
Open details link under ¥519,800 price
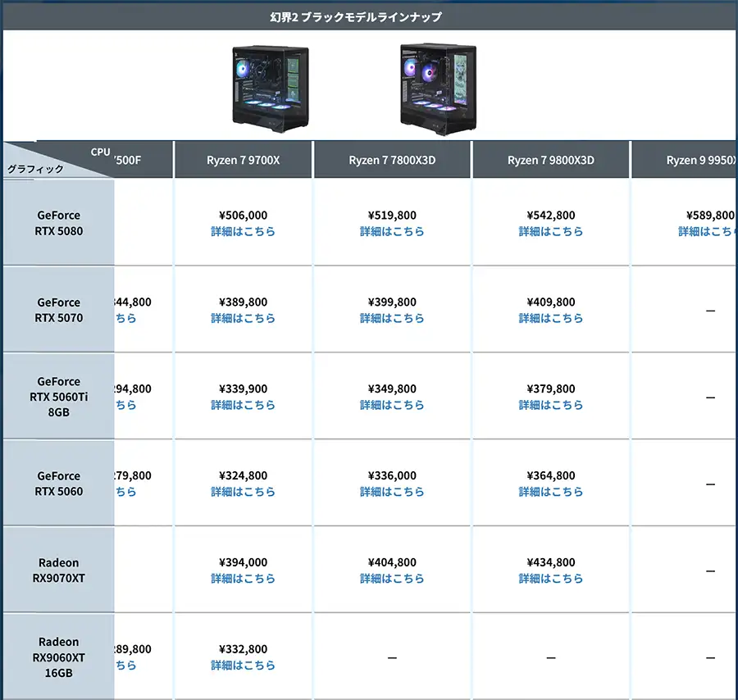pos(392,231)
